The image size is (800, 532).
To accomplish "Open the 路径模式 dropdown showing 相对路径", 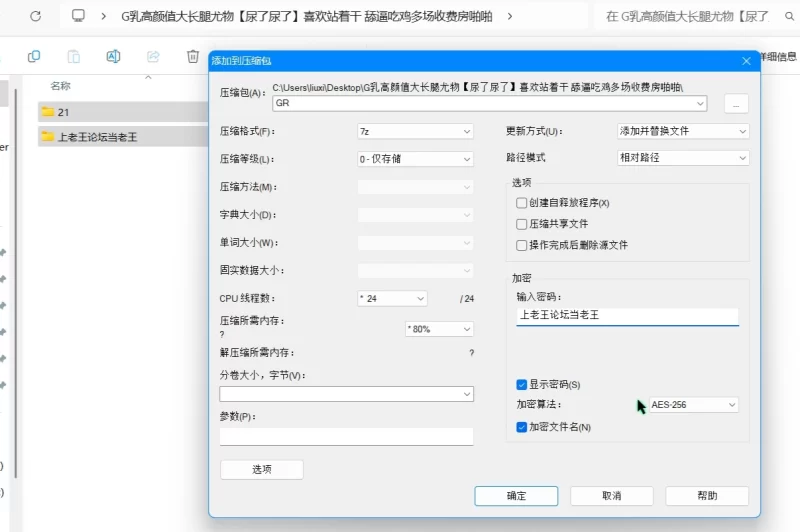I will click(x=683, y=158).
